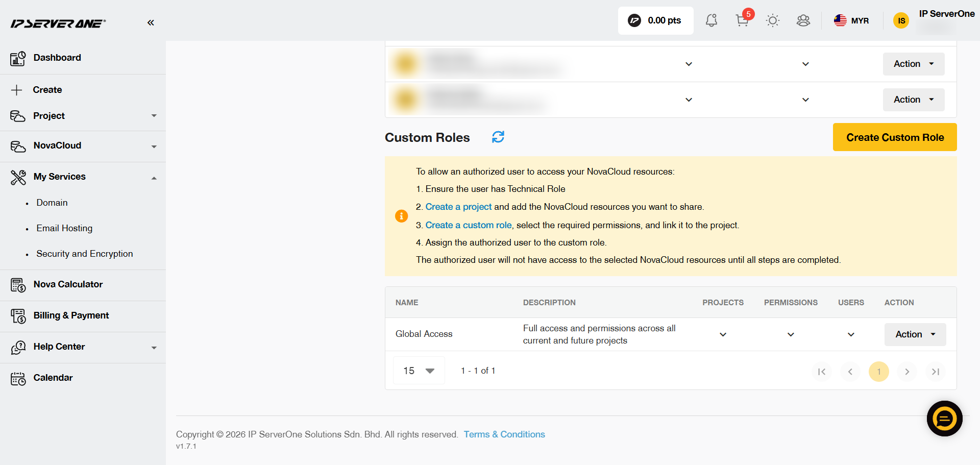Click the Create Custom Role button
The image size is (980, 465).
pos(895,137)
